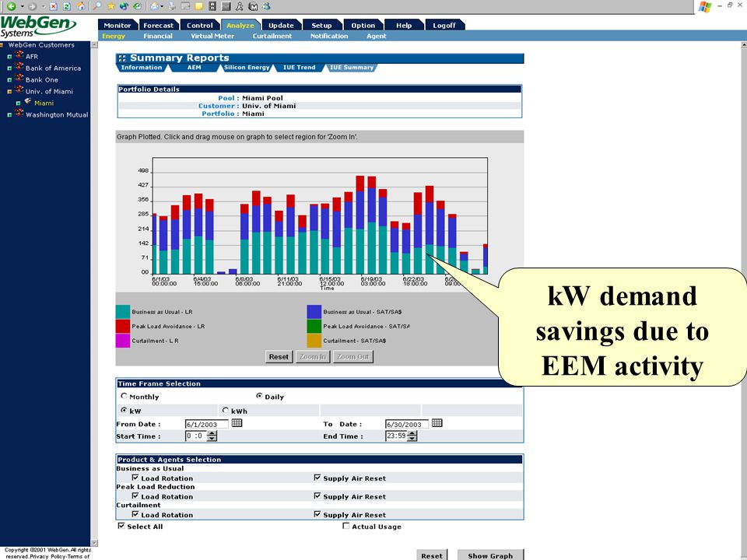747x560 pixels.
Task: Click the Media globe icon in toolbar
Action: point(124,6)
